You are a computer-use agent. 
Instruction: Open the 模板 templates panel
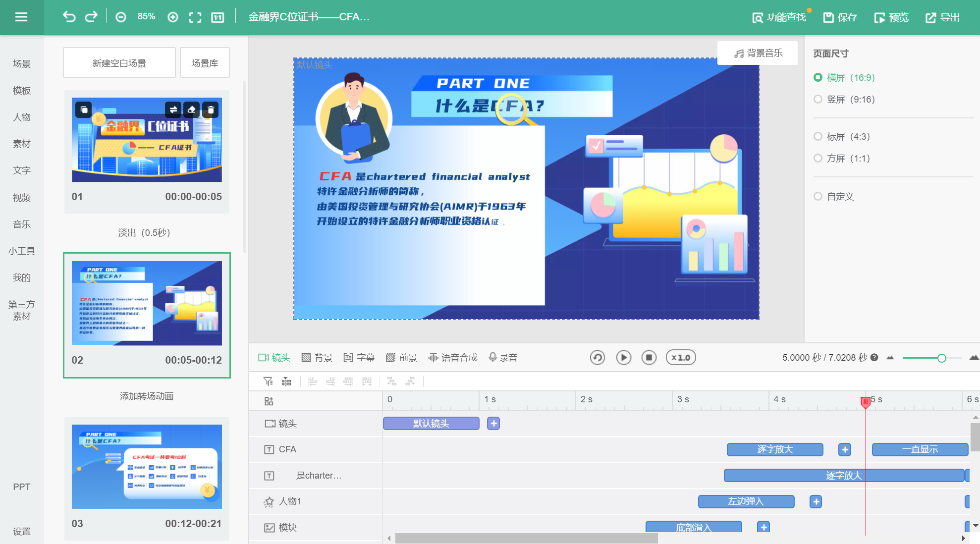pyautogui.click(x=22, y=90)
